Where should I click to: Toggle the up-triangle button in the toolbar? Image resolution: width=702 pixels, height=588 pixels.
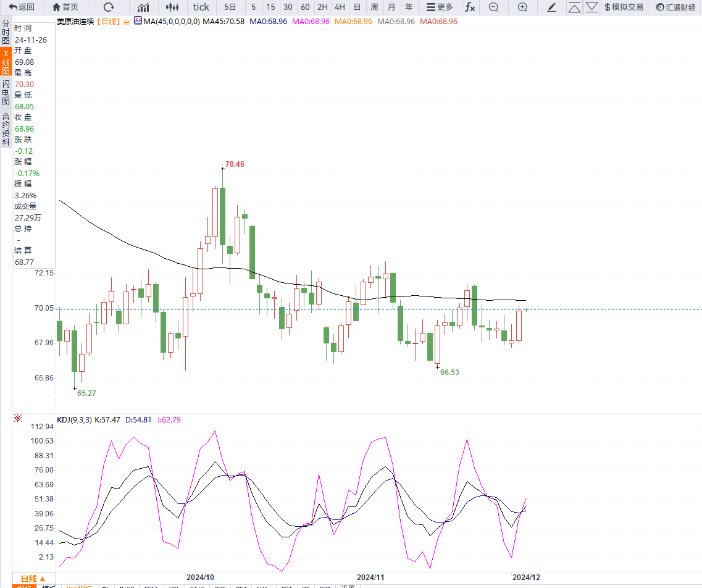pyautogui.click(x=574, y=7)
